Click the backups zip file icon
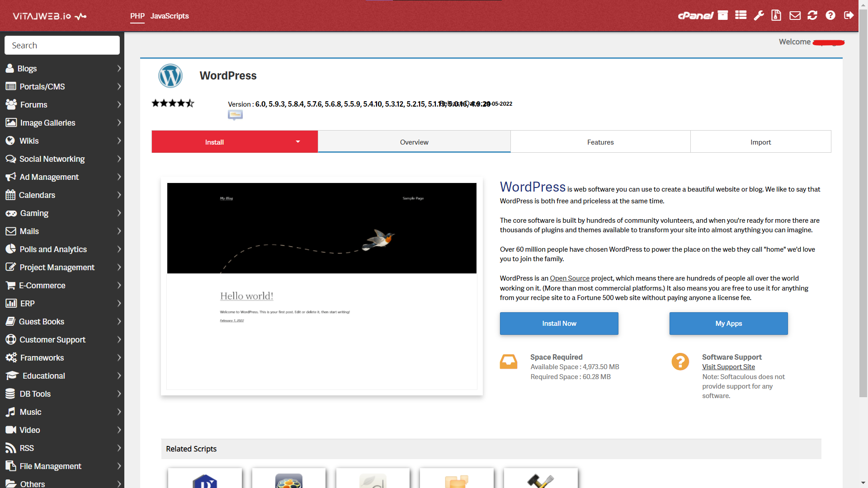The image size is (868, 488). point(776,15)
